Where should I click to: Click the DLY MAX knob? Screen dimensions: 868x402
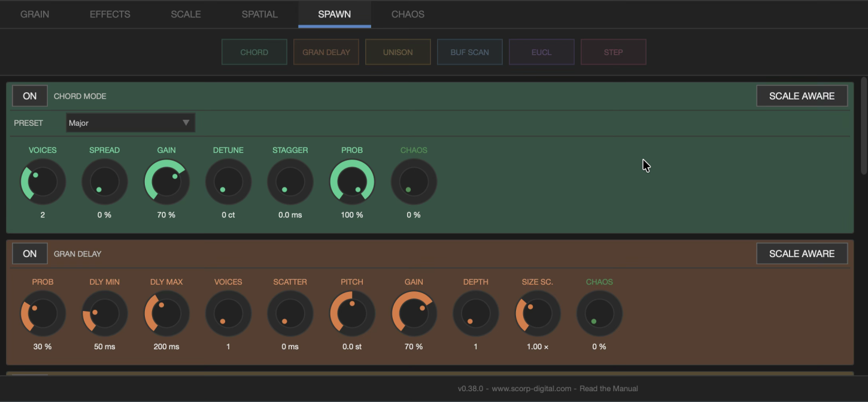166,313
